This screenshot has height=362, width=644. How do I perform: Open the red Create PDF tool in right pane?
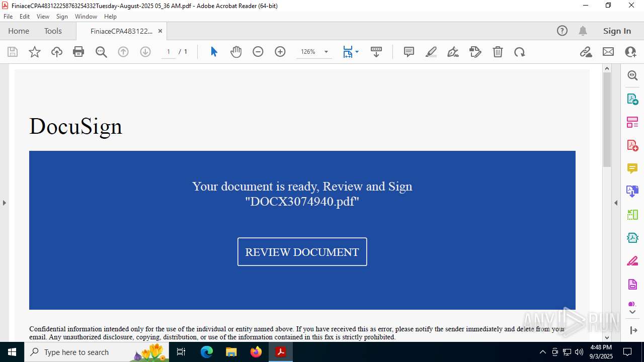pyautogui.click(x=632, y=145)
